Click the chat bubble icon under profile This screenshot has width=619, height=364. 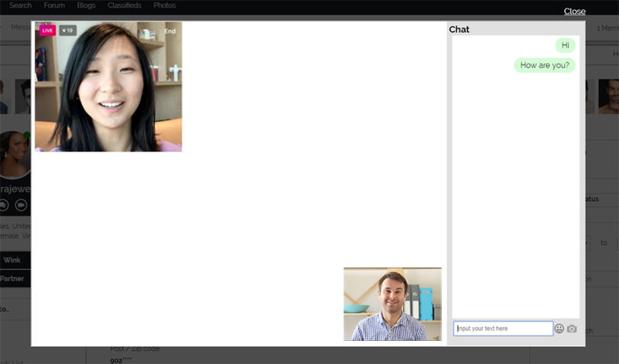coord(4,205)
